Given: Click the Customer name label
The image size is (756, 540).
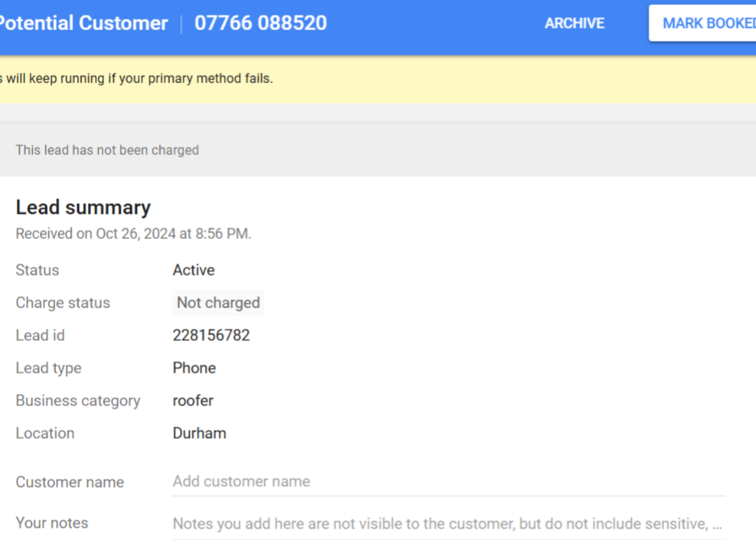Looking at the screenshot, I should pyautogui.click(x=70, y=482).
